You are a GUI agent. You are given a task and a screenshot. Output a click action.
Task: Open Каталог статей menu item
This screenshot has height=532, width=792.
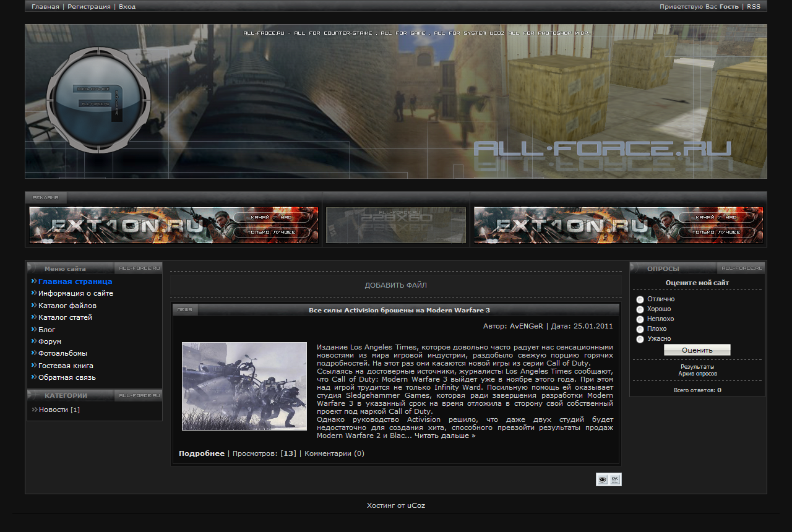click(65, 317)
